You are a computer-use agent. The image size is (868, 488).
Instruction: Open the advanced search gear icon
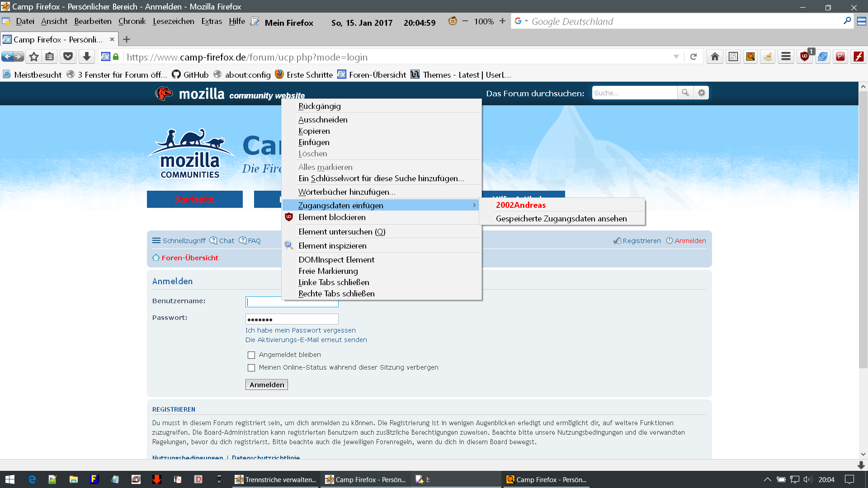point(701,93)
